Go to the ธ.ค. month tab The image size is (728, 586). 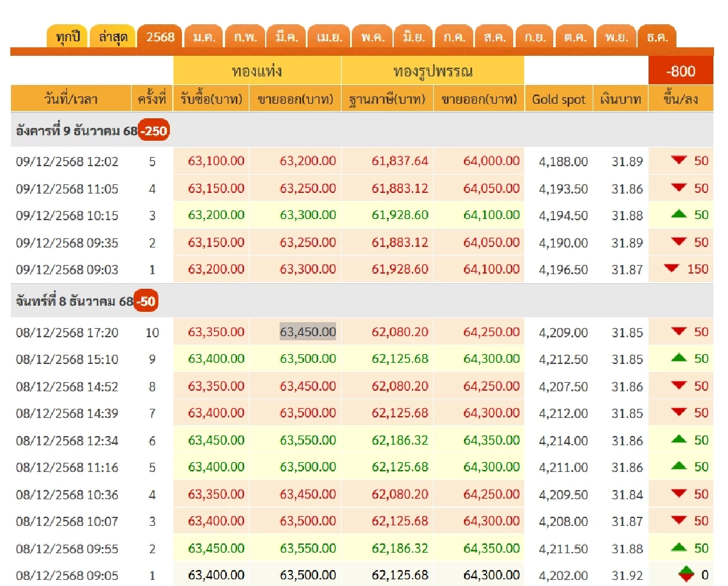657,37
